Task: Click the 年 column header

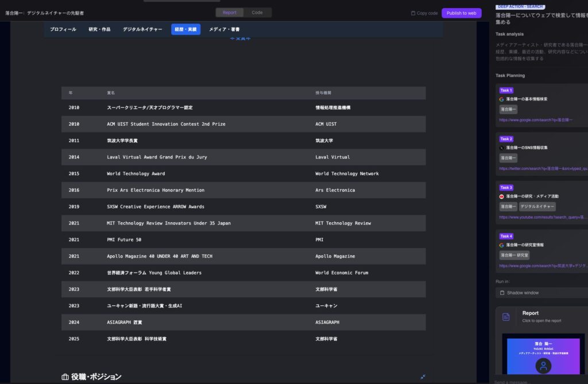Action: pyautogui.click(x=71, y=92)
